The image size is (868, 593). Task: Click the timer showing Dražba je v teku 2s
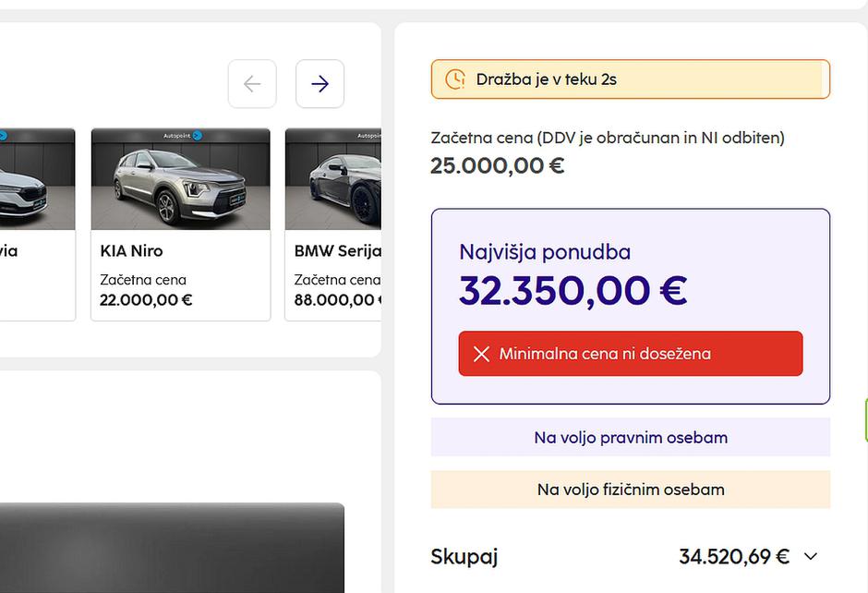click(549, 79)
